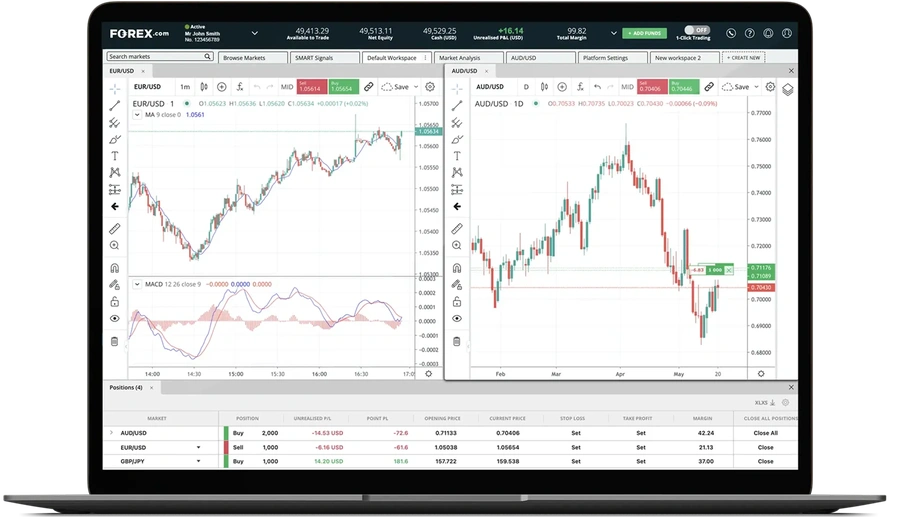Click Close All for AUD/USD positions

click(765, 433)
